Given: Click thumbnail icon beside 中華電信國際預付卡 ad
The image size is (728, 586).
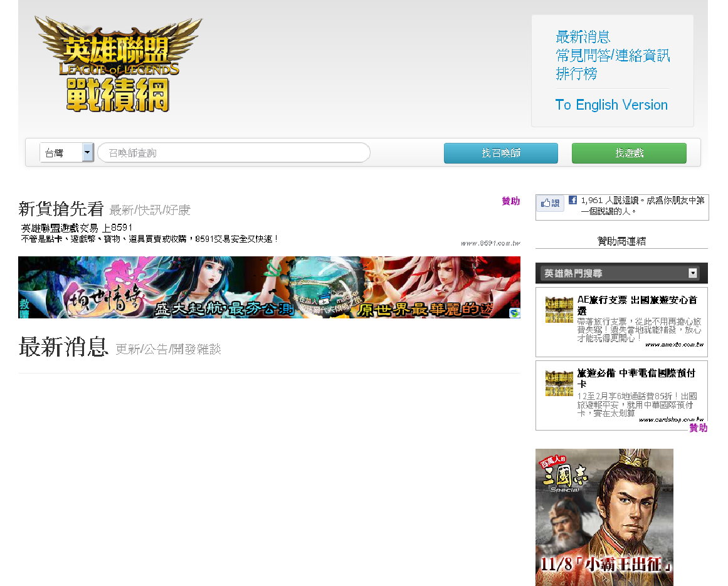Looking at the screenshot, I should click(559, 383).
